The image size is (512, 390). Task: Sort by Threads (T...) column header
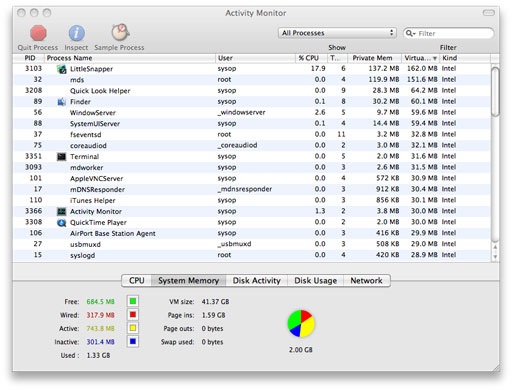338,58
